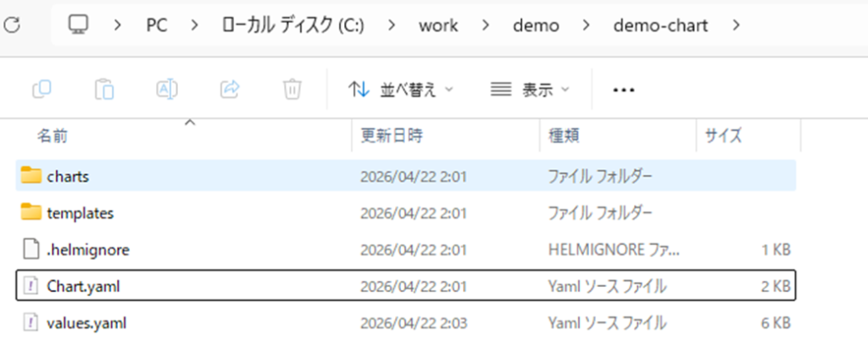868x348 pixels.
Task: Click the monitor icon in the address bar
Action: pos(80,25)
